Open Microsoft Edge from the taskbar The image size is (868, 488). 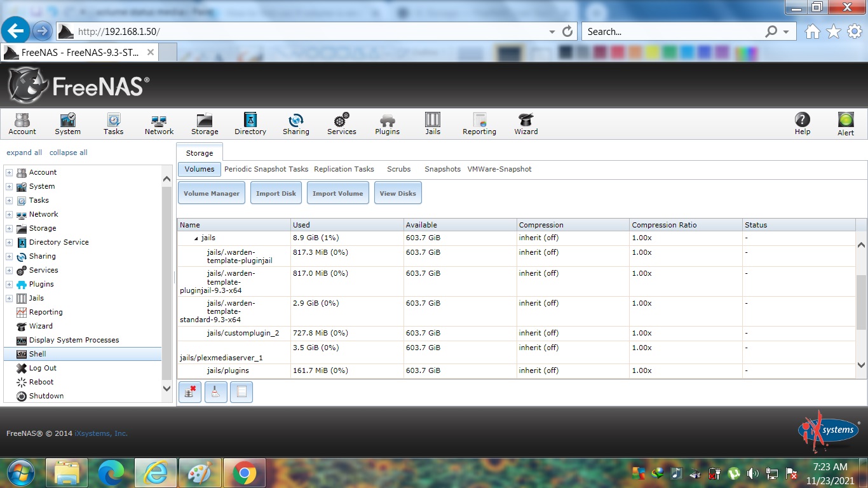tap(111, 473)
